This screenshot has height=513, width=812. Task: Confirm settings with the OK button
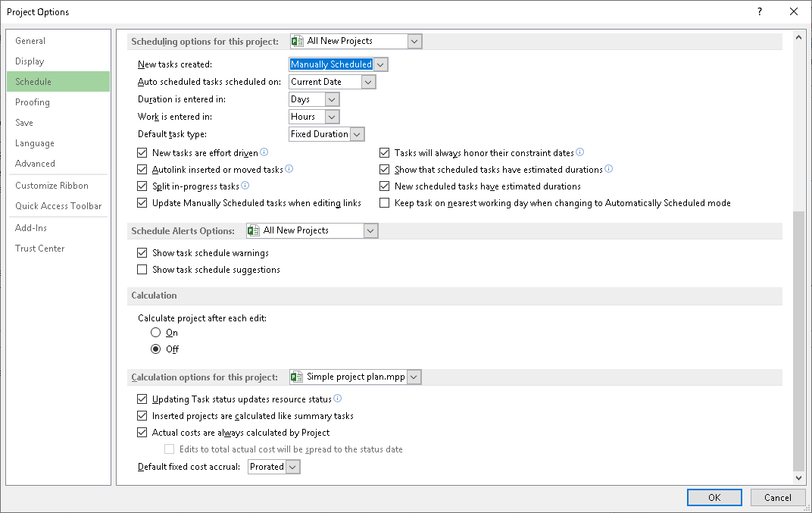click(x=714, y=498)
